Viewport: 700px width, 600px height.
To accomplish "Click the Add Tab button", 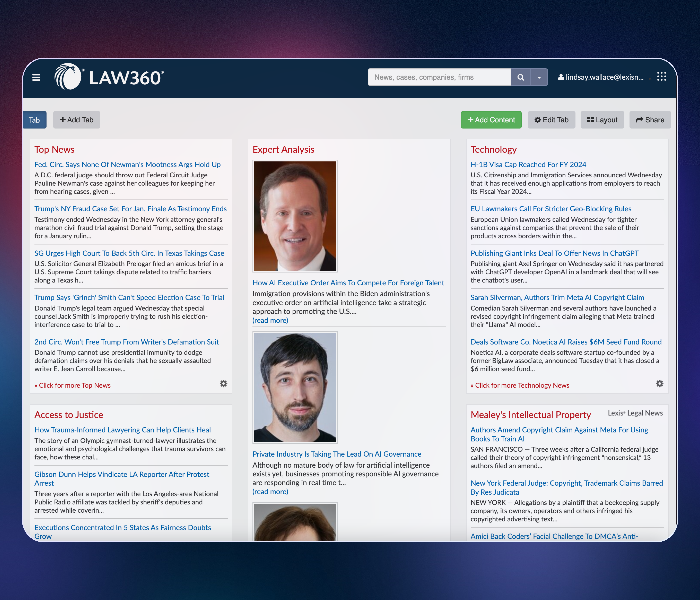I will click(77, 120).
